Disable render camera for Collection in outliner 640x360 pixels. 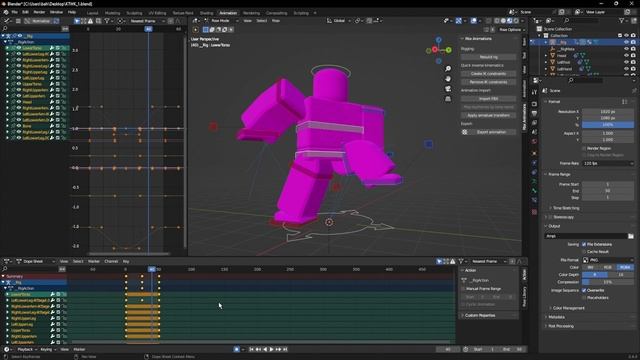point(633,36)
